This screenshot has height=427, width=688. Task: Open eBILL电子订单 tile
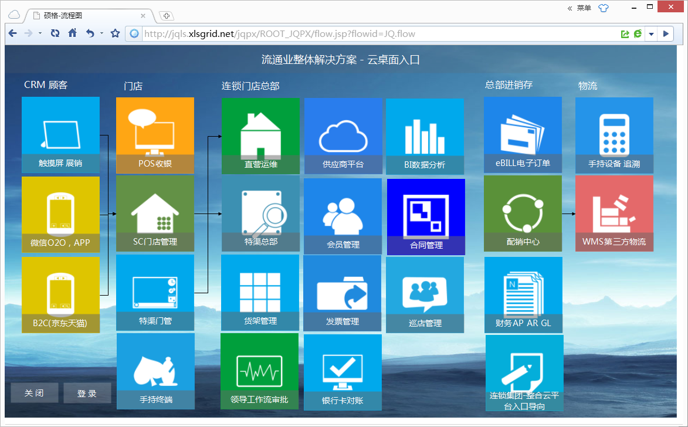(523, 135)
